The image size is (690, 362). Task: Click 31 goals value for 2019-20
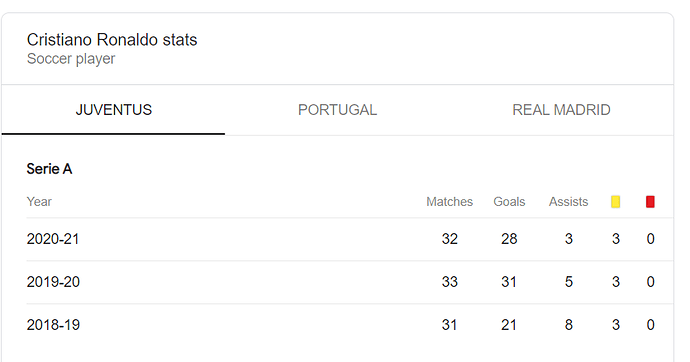pyautogui.click(x=509, y=282)
